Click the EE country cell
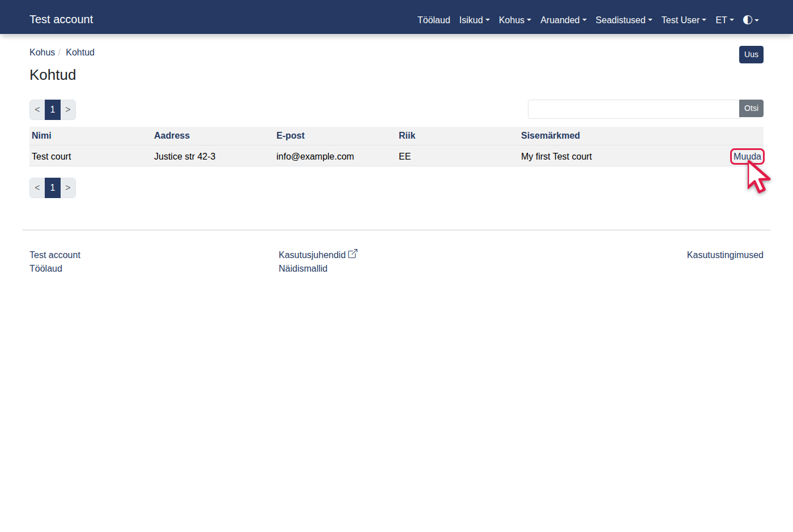 pos(404,156)
